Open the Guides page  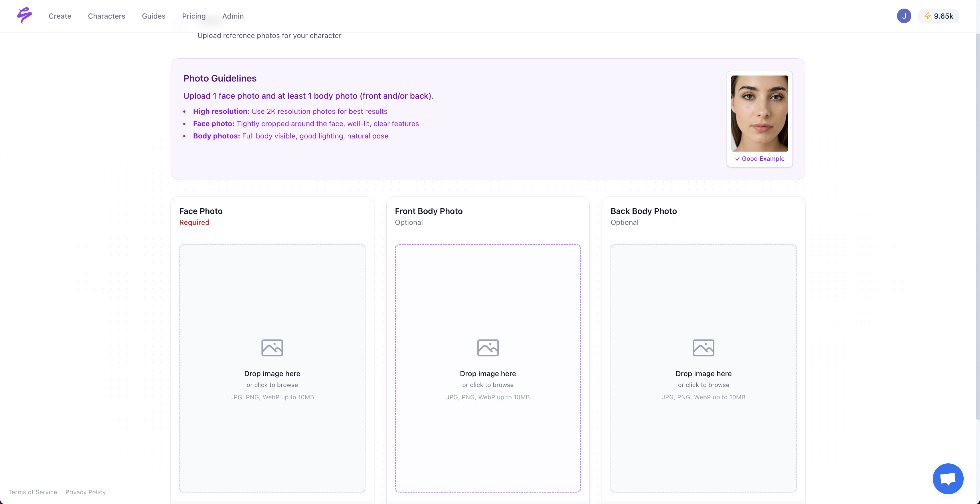click(x=153, y=16)
